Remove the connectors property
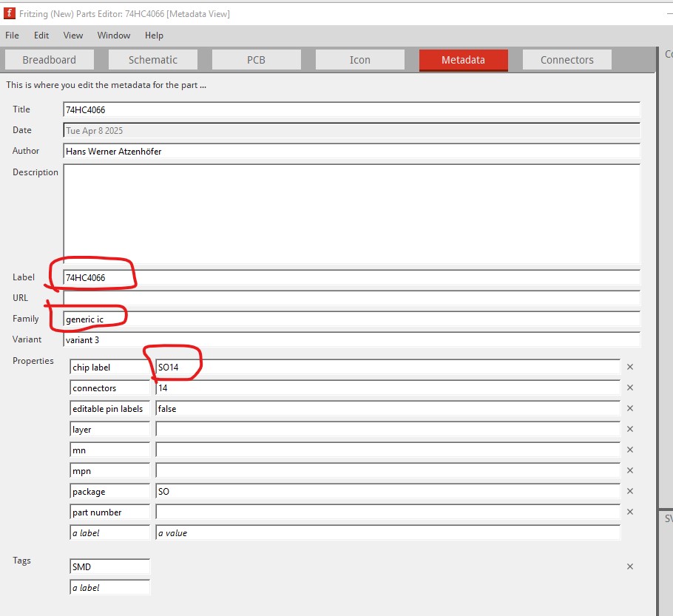Image resolution: width=673 pixels, height=616 pixels. 629,387
